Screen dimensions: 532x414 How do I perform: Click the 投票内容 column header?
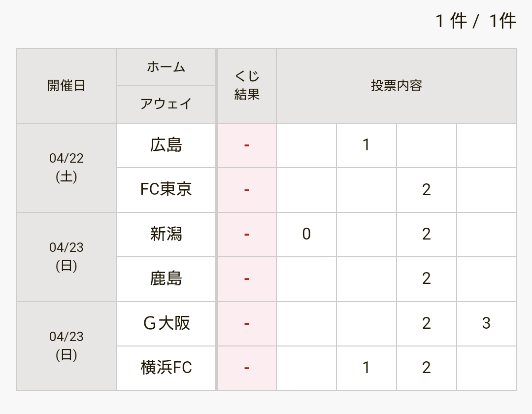397,86
